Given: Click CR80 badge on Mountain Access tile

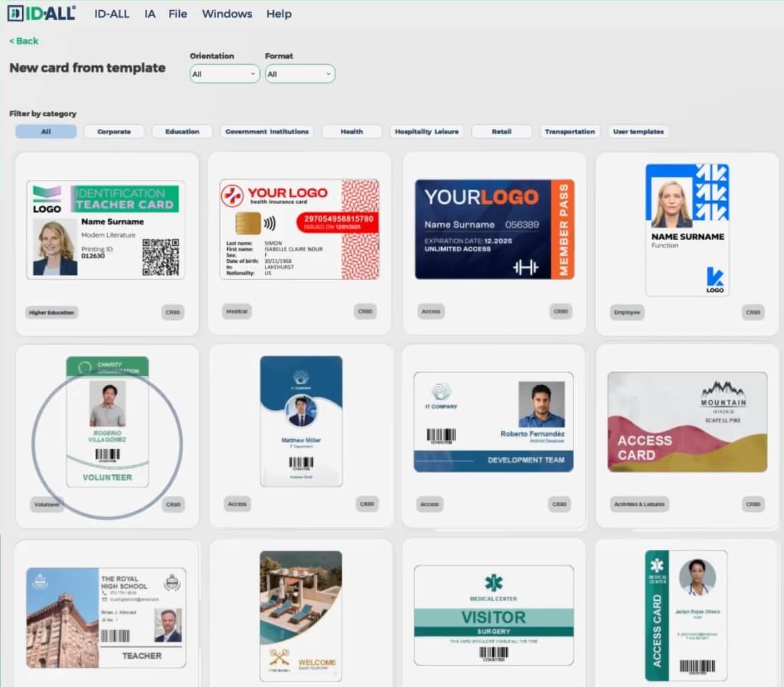Looking at the screenshot, I should 753,504.
